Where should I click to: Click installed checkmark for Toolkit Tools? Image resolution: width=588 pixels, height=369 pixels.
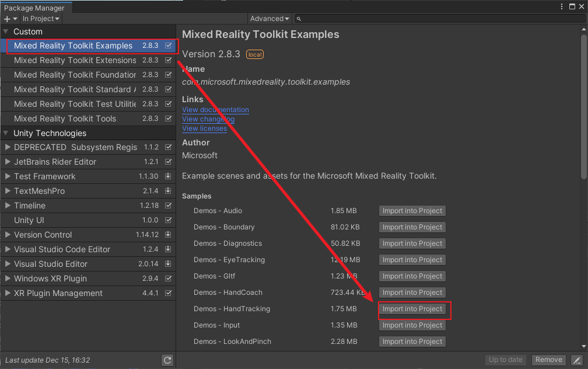169,119
